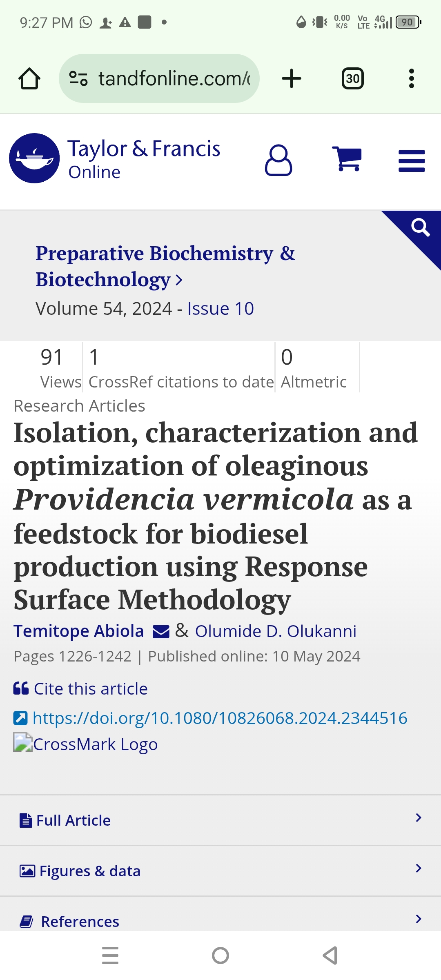Open Preparative Biochemistry & Biotechnology journal link
Viewport: 441px width, 980px height.
[165, 266]
